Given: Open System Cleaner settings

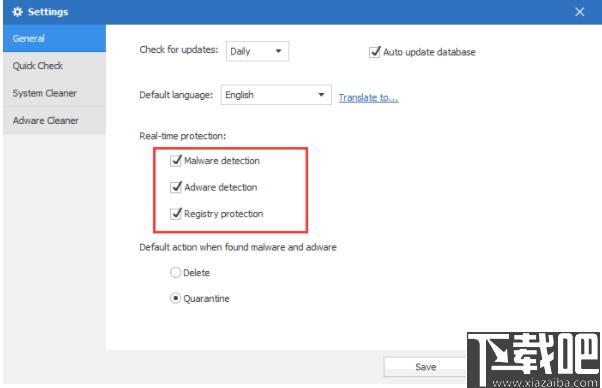Looking at the screenshot, I should 55,93.
